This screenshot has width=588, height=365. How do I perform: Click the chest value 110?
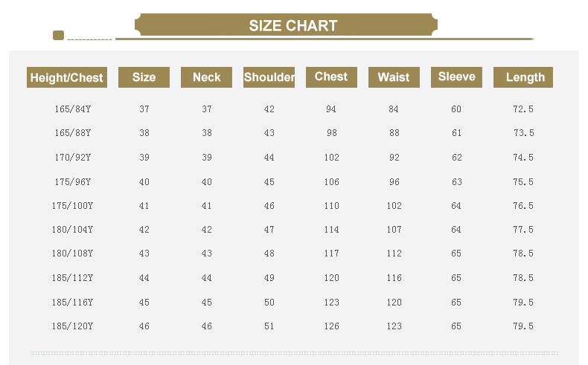(x=331, y=206)
